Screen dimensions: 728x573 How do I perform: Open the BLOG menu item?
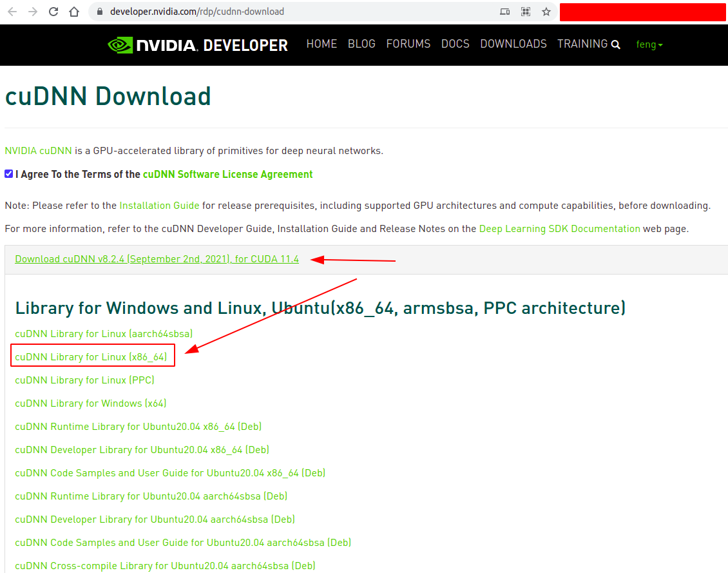tap(361, 44)
